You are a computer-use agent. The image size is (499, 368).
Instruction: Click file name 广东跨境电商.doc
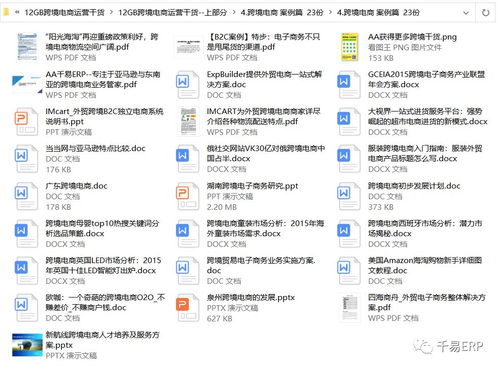(x=76, y=186)
